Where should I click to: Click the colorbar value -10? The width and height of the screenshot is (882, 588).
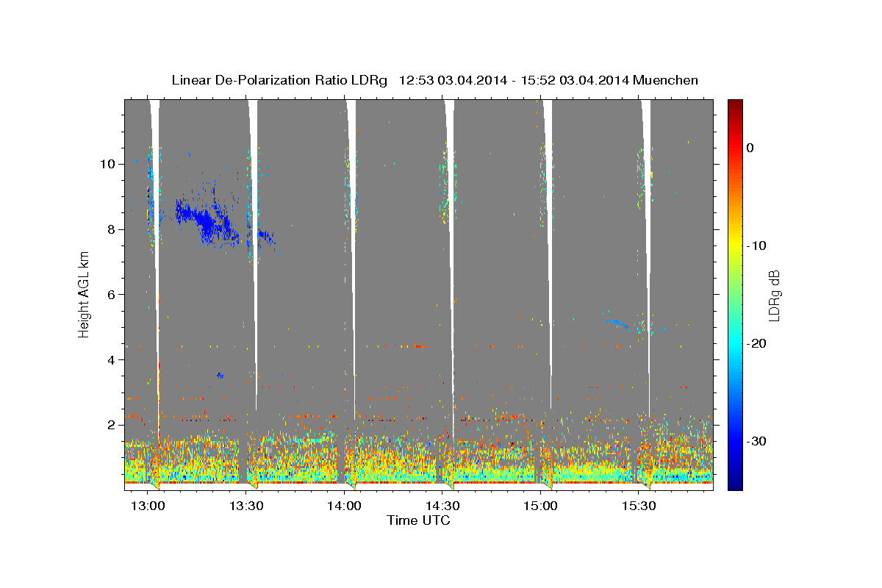point(757,245)
